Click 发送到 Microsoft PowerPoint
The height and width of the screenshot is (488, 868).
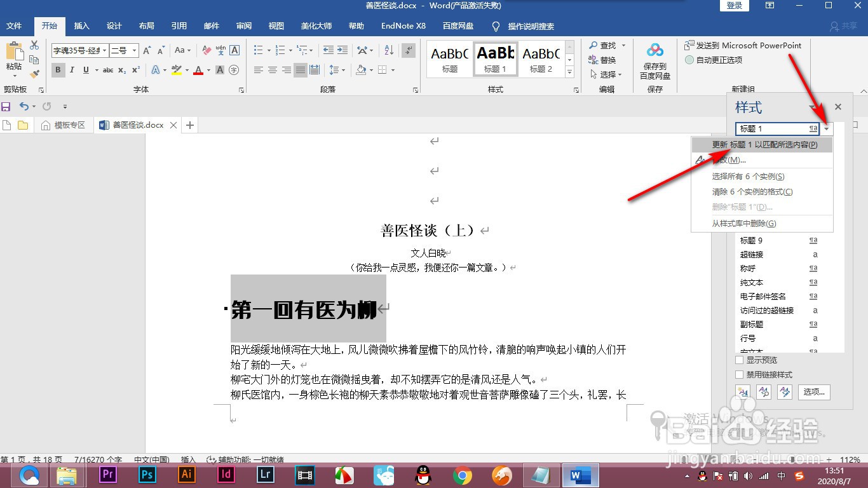click(x=743, y=45)
